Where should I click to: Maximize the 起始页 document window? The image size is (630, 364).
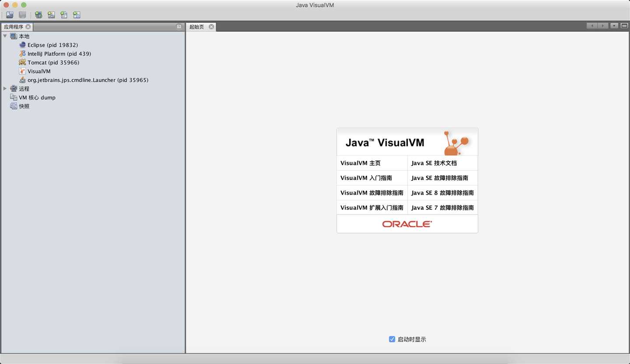point(624,26)
